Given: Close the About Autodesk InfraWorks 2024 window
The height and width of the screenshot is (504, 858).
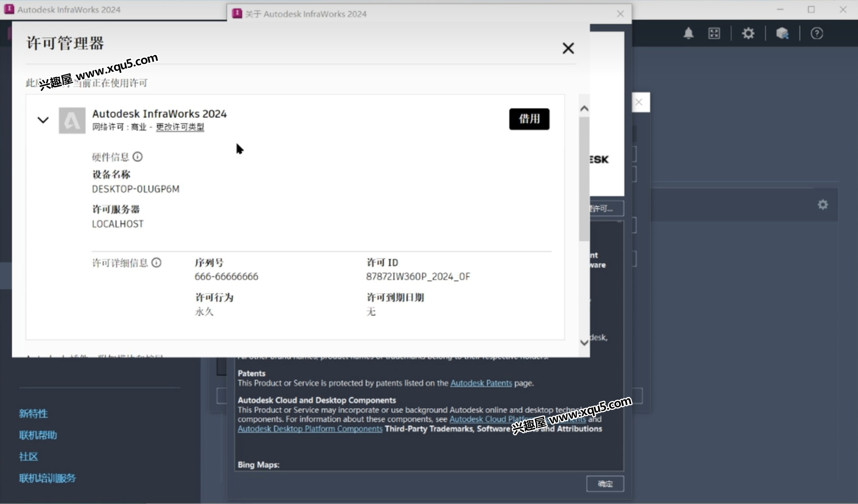Looking at the screenshot, I should (620, 14).
